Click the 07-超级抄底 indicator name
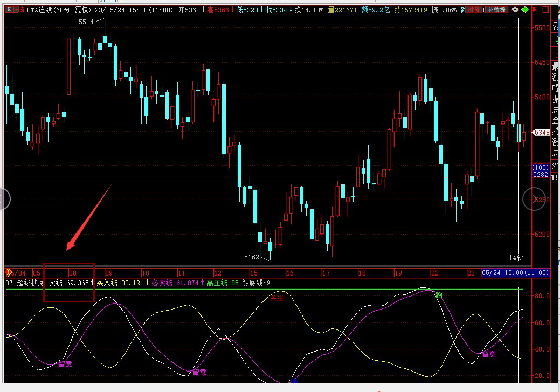560x392 pixels. (x=24, y=283)
